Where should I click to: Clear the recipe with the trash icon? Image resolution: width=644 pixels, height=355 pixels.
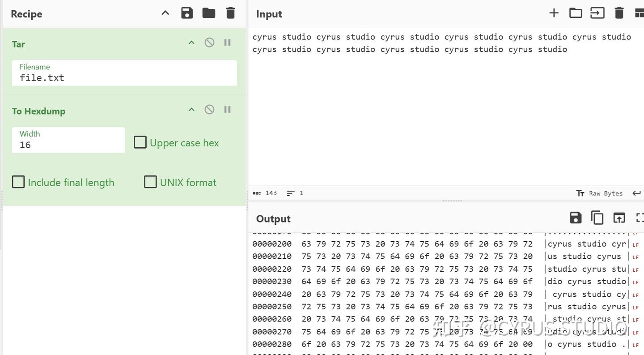tap(230, 13)
